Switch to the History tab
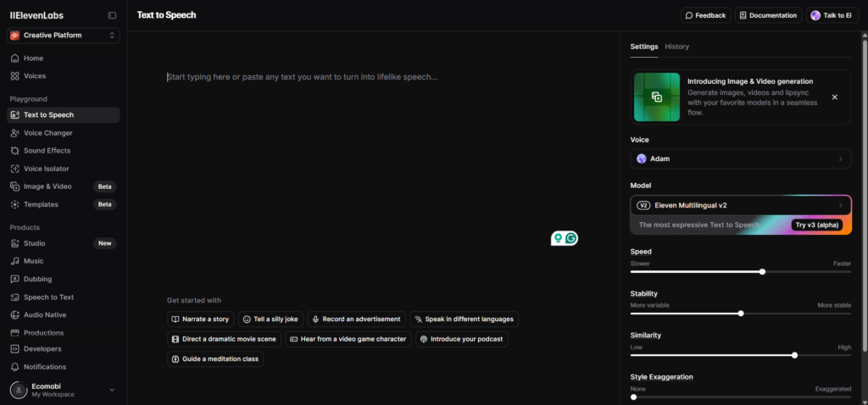The width and height of the screenshot is (868, 405). click(676, 47)
